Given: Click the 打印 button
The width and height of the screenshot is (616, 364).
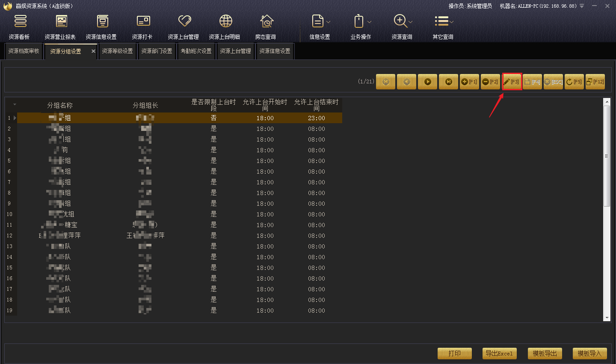Looking at the screenshot, I should point(455,353).
